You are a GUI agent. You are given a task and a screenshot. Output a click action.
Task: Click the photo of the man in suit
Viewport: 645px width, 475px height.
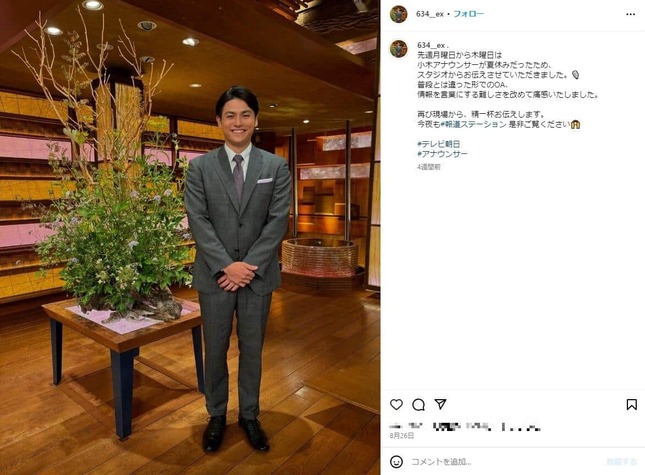(x=190, y=237)
